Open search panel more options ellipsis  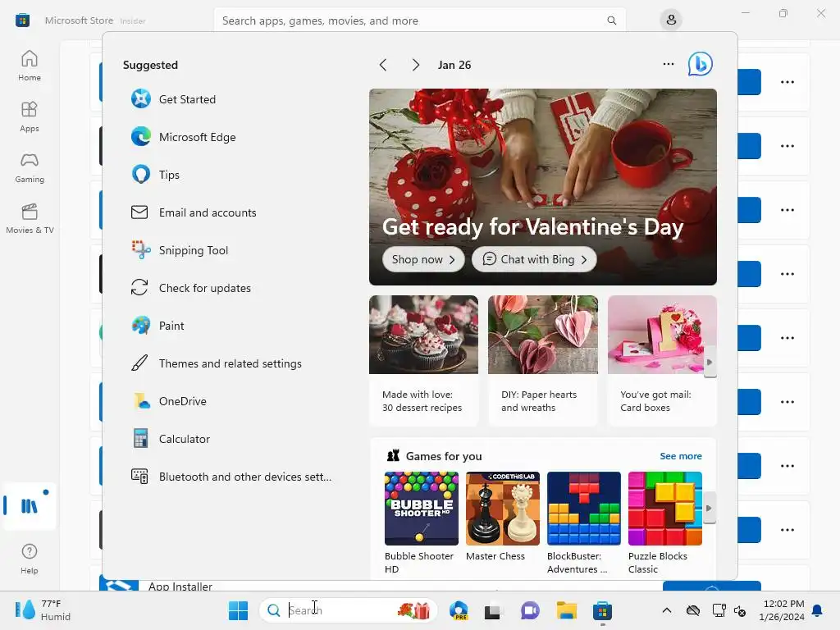tap(668, 64)
